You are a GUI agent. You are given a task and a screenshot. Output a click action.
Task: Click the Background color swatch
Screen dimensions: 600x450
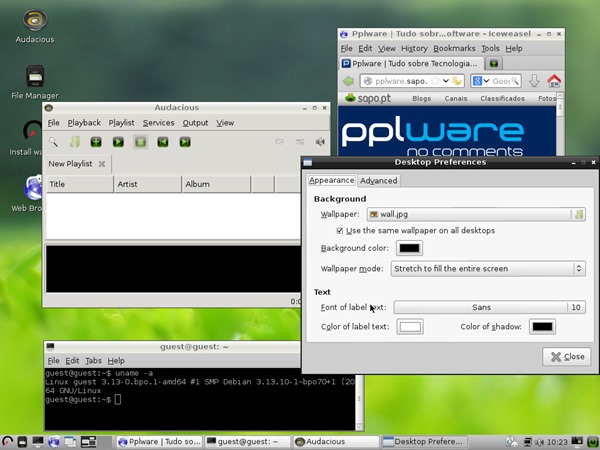409,248
